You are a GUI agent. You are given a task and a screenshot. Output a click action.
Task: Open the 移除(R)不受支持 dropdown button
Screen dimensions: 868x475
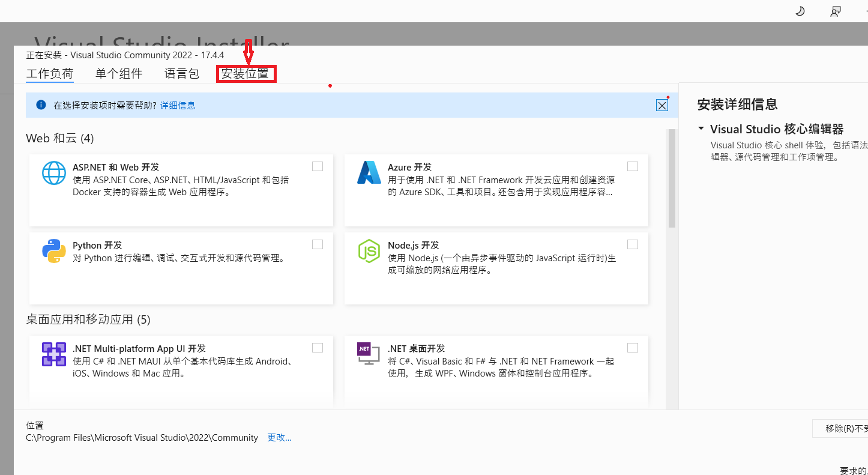point(840,428)
